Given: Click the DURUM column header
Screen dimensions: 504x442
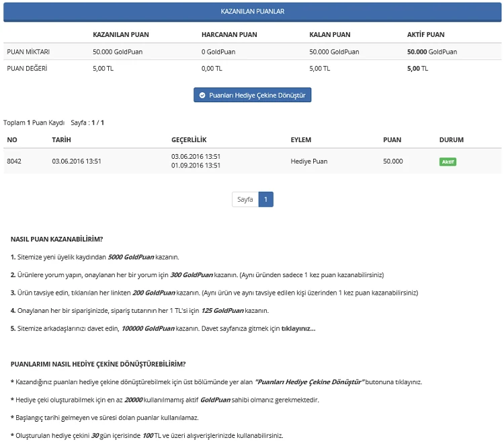Looking at the screenshot, I should [451, 140].
